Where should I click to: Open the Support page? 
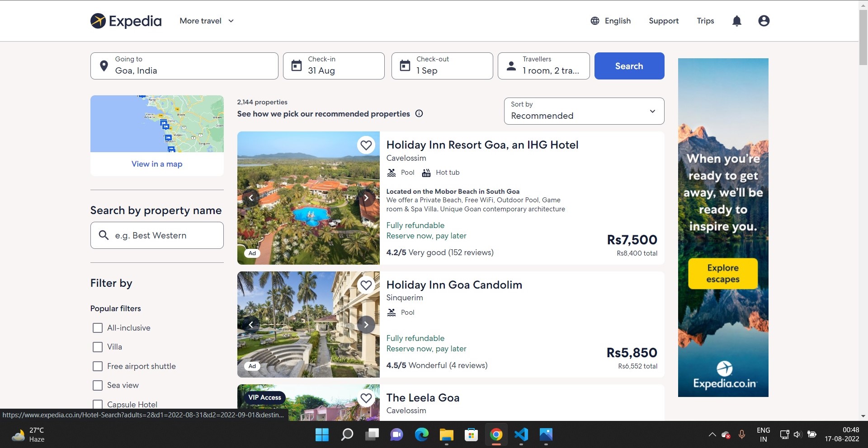(664, 21)
